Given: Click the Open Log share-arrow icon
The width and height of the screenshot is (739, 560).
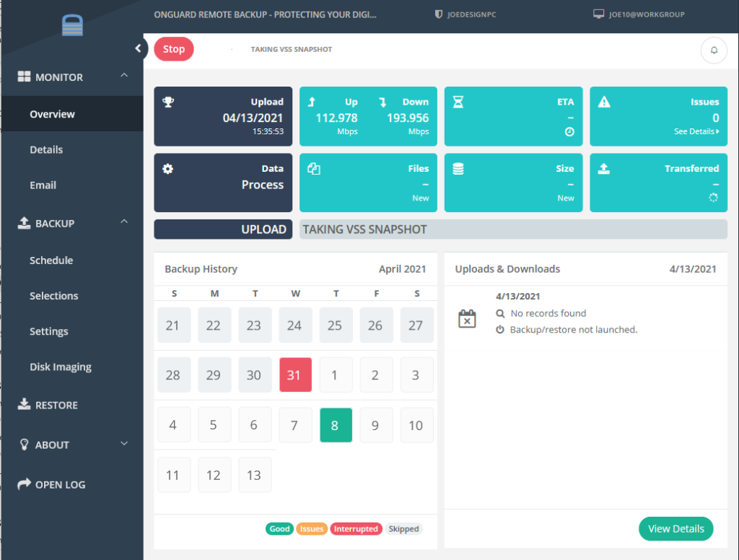Looking at the screenshot, I should click(24, 484).
